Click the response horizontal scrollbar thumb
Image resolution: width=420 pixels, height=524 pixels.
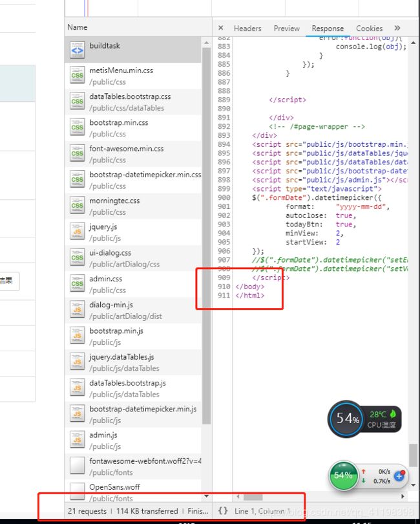coord(253,497)
